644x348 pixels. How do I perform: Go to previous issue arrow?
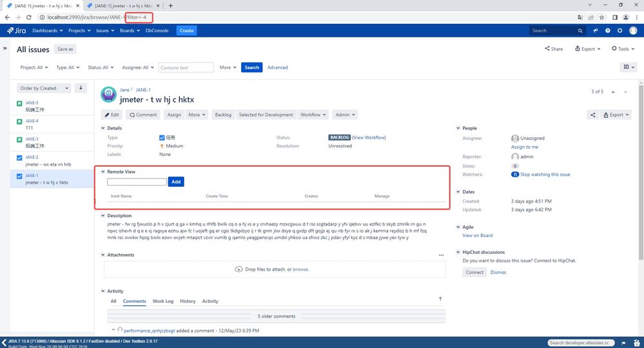pyautogui.click(x=613, y=92)
